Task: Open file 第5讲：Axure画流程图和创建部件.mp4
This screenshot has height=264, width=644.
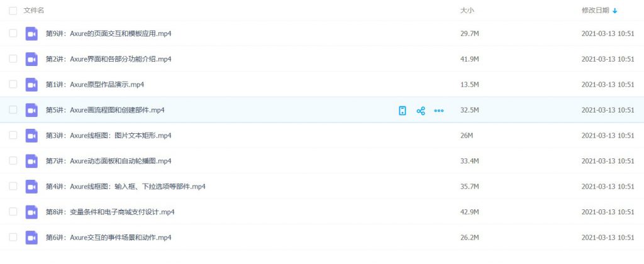Action: tap(105, 110)
